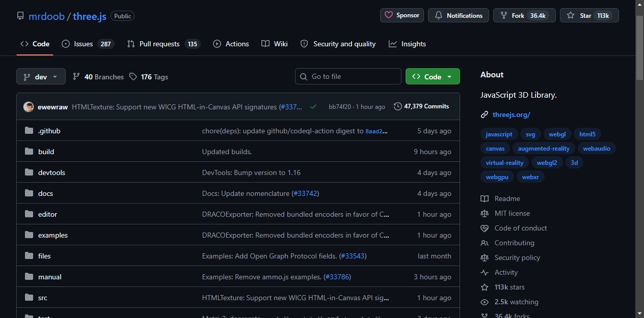Viewport: 644px width, 318px height.
Task: View the 47,379 Commits history
Action: tap(421, 106)
